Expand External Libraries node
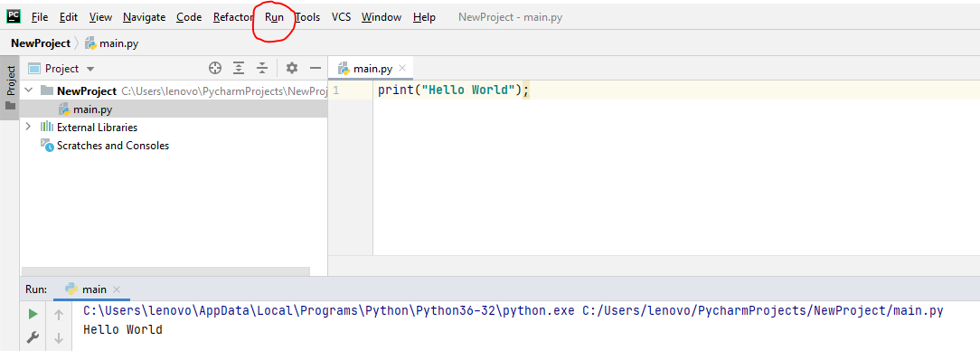This screenshot has height=351, width=980. click(x=28, y=127)
